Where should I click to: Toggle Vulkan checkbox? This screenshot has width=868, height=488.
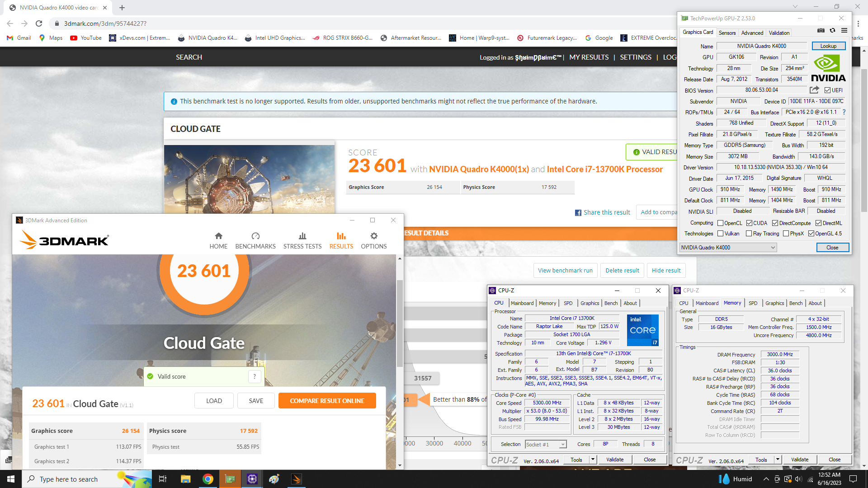click(x=721, y=234)
